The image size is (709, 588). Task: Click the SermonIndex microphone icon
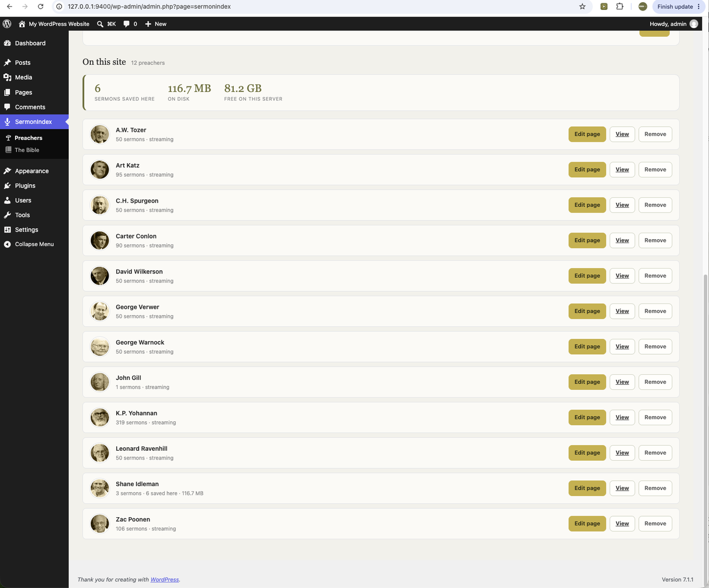point(7,122)
